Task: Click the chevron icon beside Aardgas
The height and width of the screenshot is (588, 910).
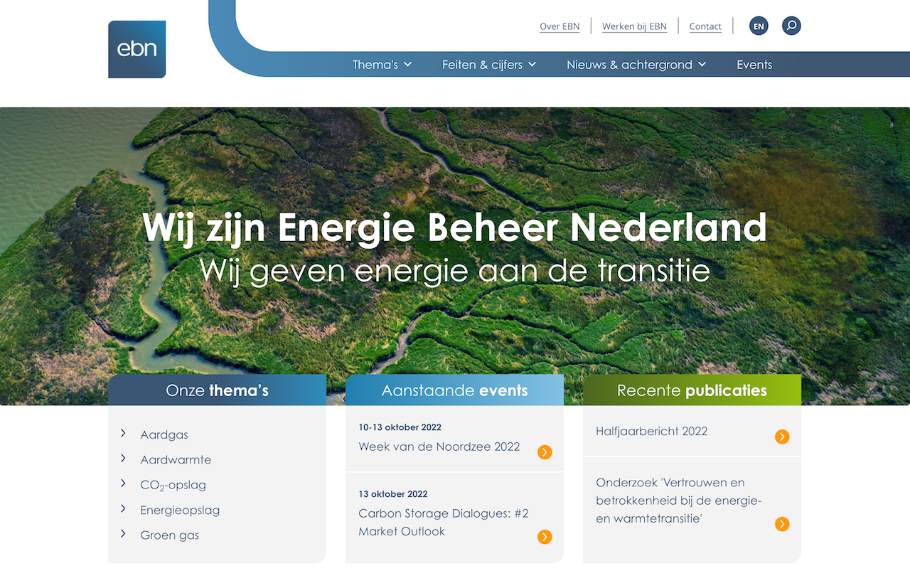Action: coord(122,434)
